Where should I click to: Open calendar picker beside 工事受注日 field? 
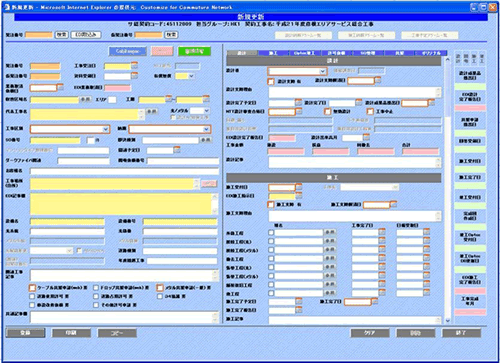(134, 66)
